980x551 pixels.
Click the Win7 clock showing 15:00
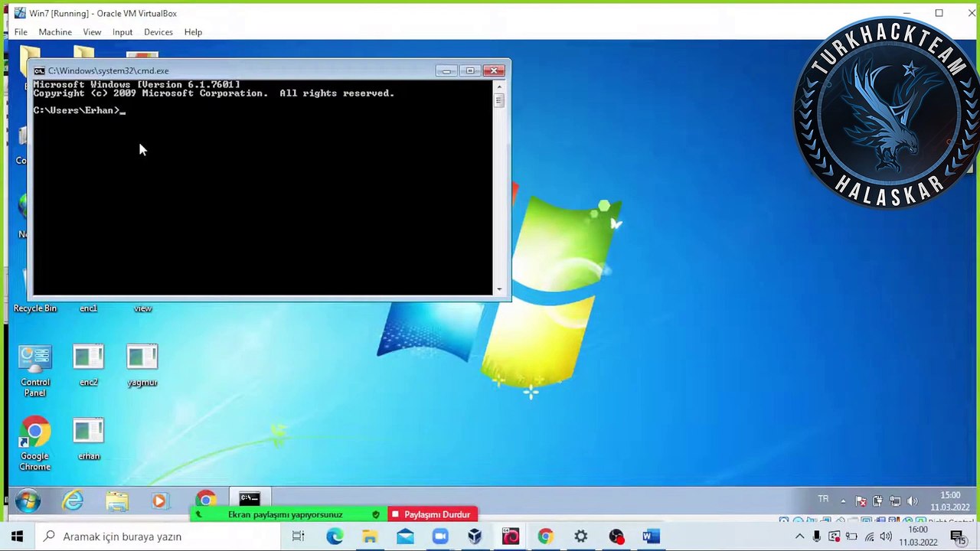[950, 501]
